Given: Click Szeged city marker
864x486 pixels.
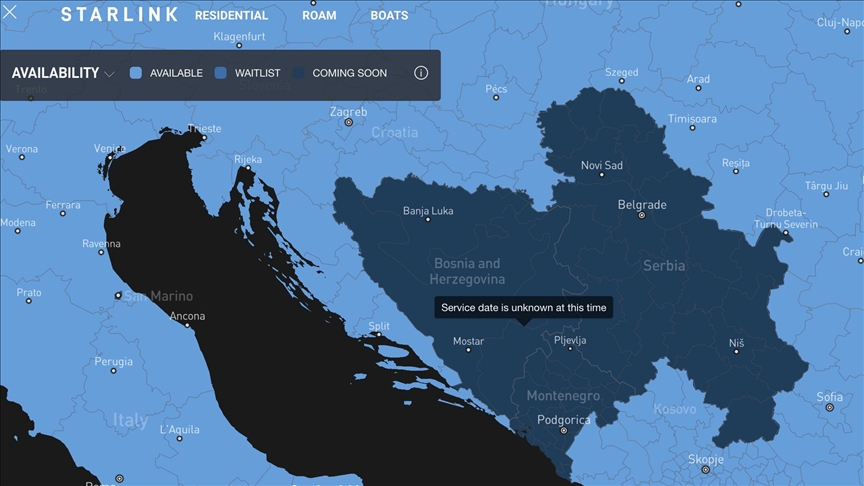Looking at the screenshot, I should [622, 81].
